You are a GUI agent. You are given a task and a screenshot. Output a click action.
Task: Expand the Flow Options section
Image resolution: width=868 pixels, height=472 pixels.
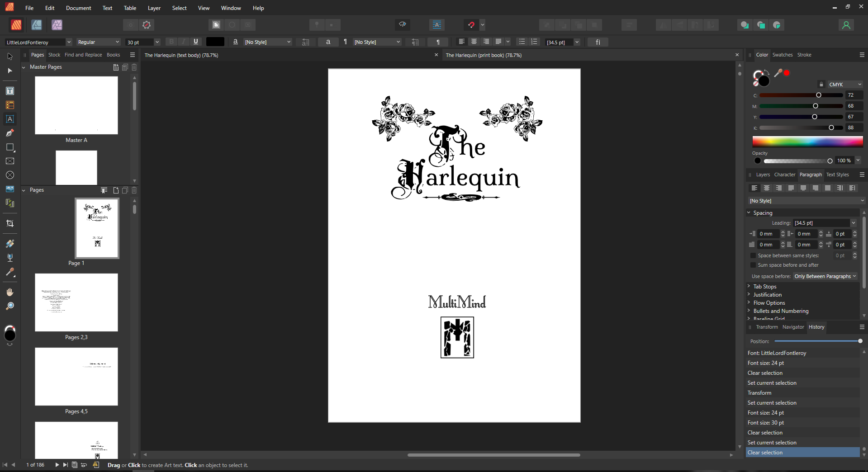[x=769, y=303]
